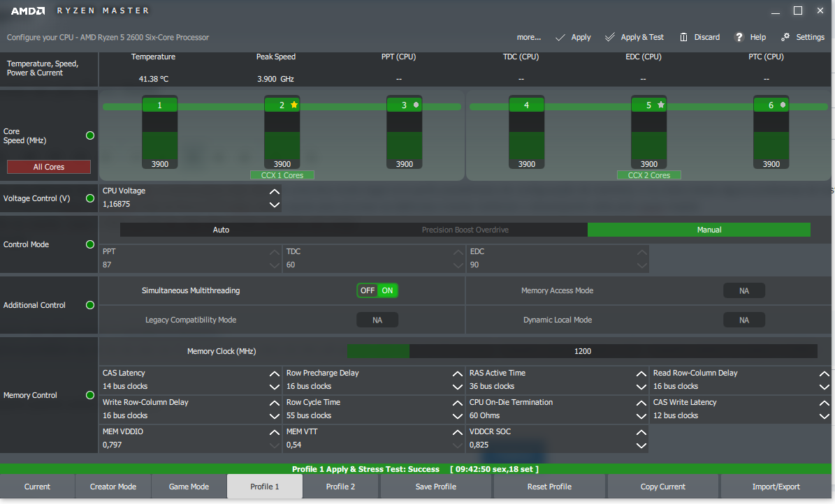Select Precision Boost Overdrive mode
The image size is (835, 504).
(465, 230)
